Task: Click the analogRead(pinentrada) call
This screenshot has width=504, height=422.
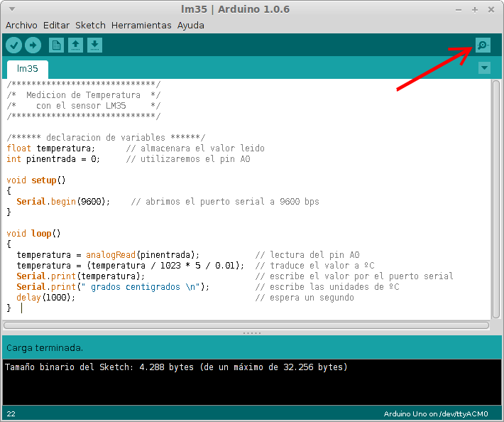Action: click(x=140, y=255)
